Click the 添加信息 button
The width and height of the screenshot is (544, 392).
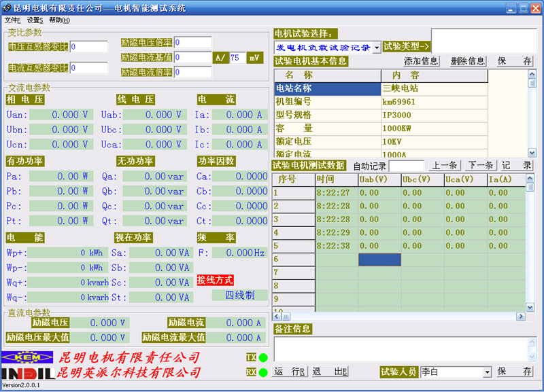422,61
